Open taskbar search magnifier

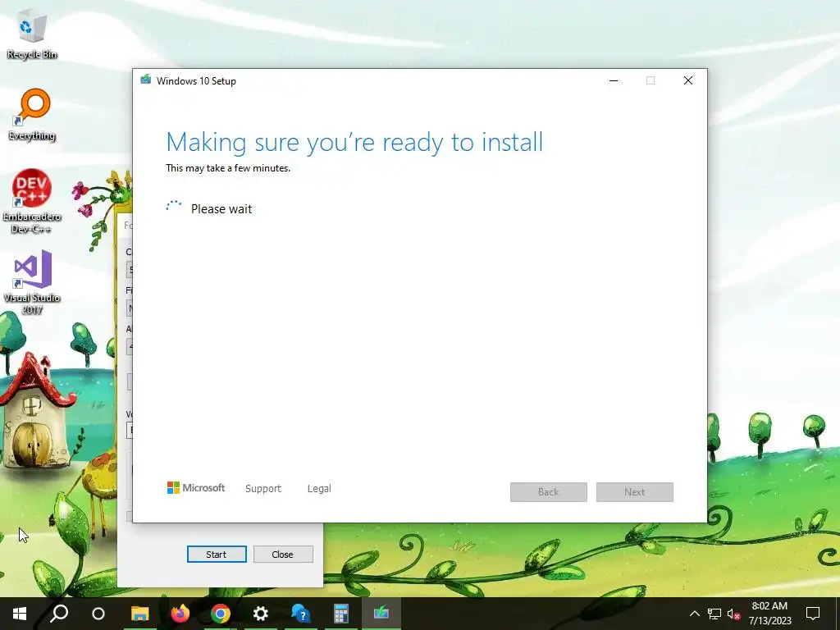coord(59,614)
